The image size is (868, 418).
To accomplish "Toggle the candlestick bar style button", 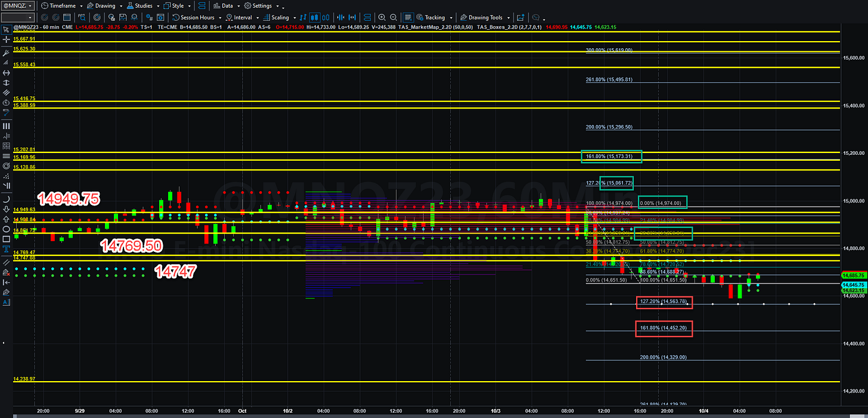I will coord(315,17).
